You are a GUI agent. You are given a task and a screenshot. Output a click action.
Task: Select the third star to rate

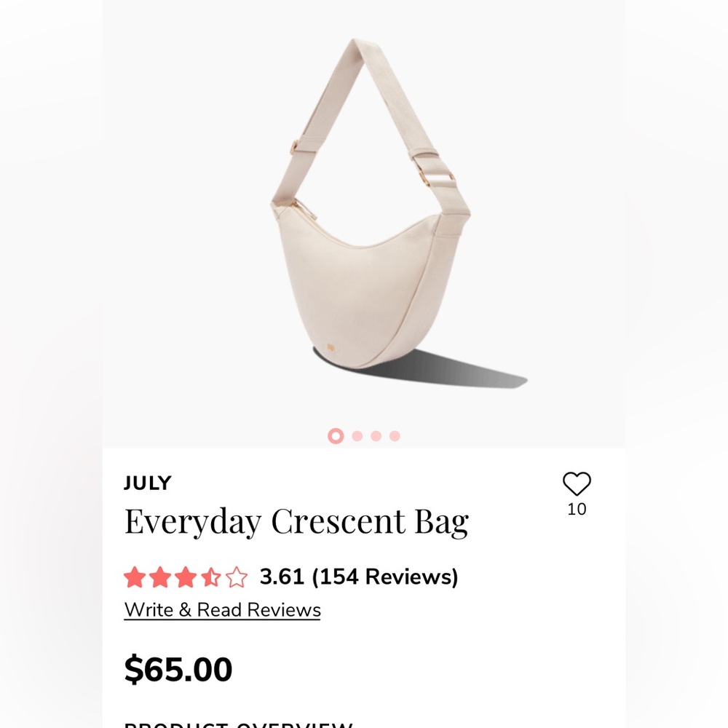pos(186,576)
